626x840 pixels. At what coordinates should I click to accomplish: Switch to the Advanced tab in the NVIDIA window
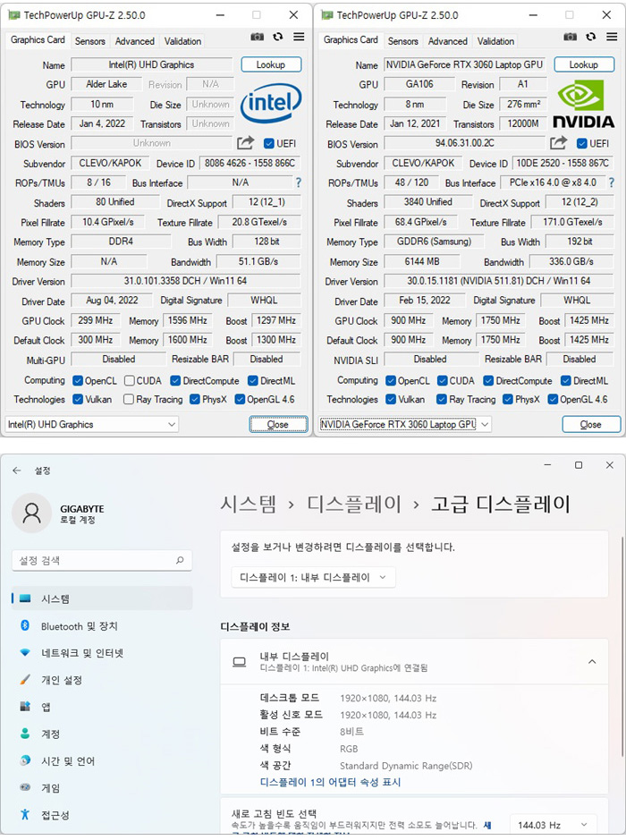coord(448,41)
